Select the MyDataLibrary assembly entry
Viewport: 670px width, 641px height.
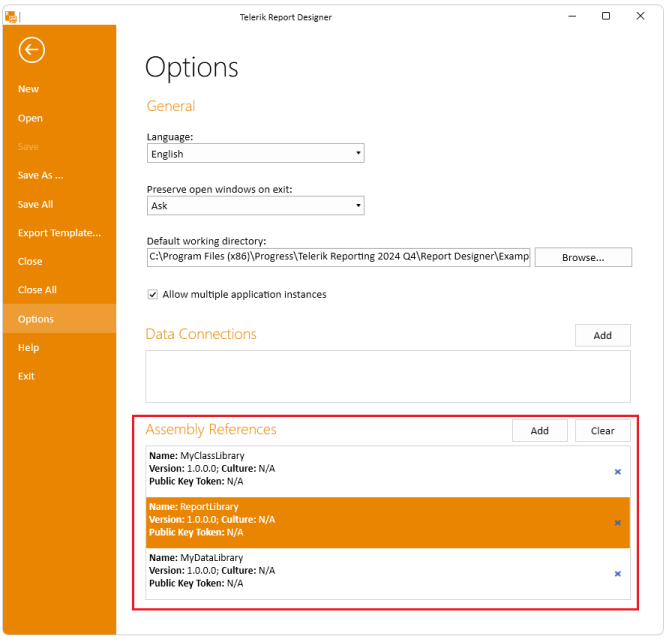pos(388,573)
